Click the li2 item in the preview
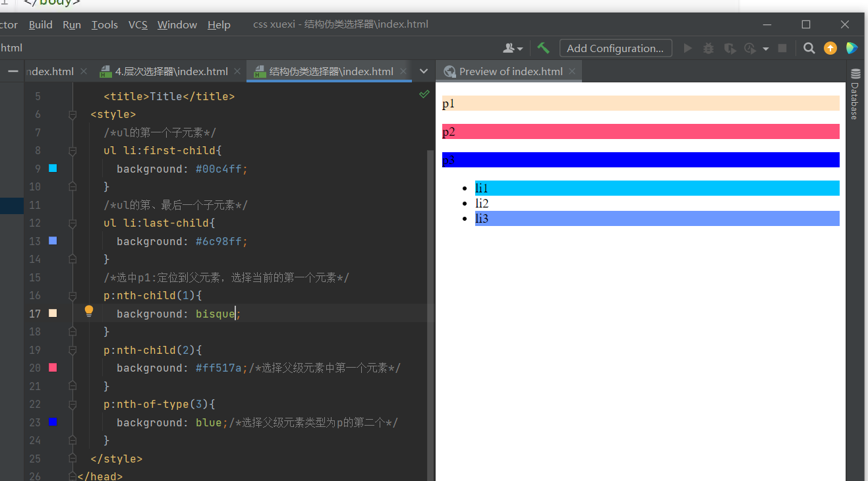Screen dimensions: 868x481 [x=482, y=204]
